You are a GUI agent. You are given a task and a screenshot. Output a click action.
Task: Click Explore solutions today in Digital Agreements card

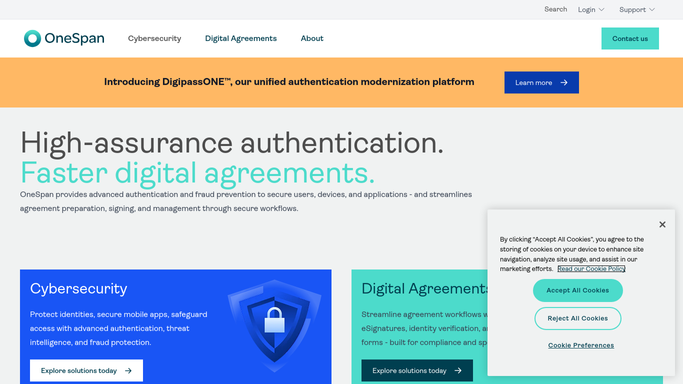tap(417, 371)
